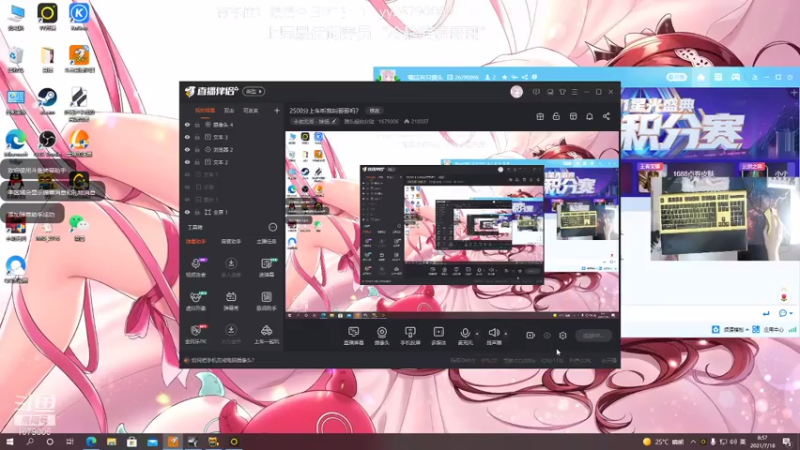
Task: Toggle the lock on the 全屏 1 source
Action: point(197,212)
